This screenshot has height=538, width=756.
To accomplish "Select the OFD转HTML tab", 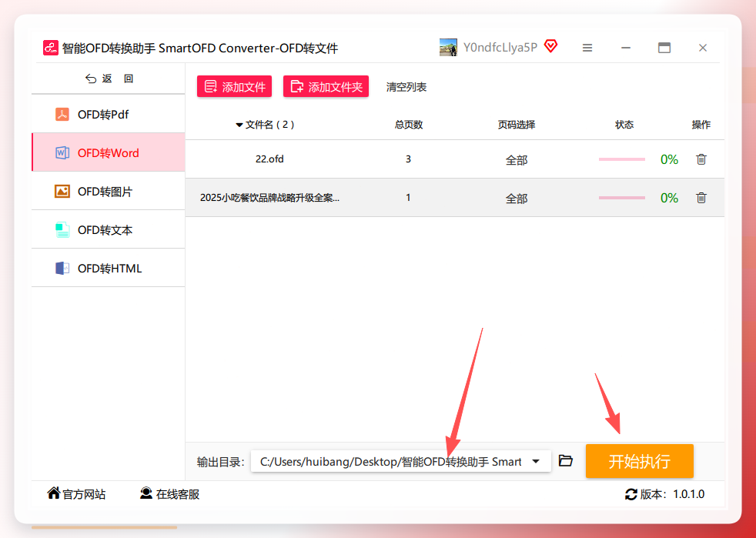I will coord(109,269).
